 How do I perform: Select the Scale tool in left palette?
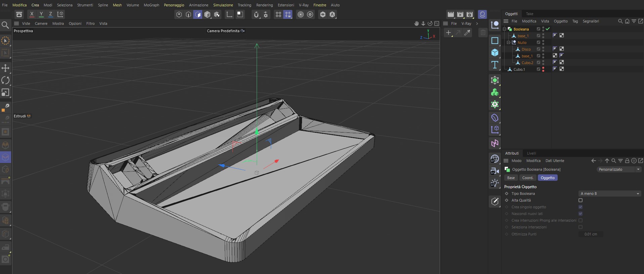(x=5, y=92)
